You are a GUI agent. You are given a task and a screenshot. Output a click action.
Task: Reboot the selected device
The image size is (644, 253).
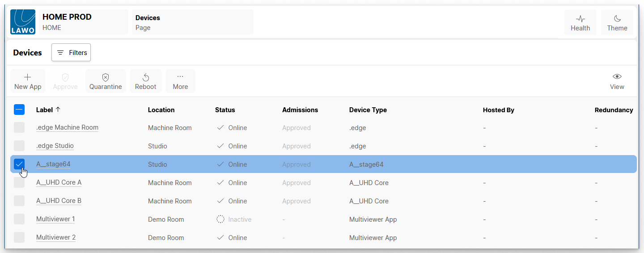pyautogui.click(x=145, y=81)
